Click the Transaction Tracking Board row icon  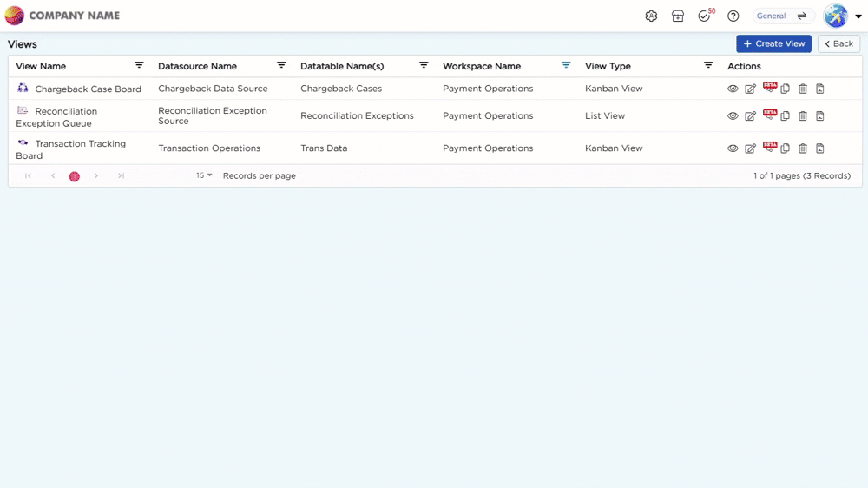pyautogui.click(x=23, y=142)
